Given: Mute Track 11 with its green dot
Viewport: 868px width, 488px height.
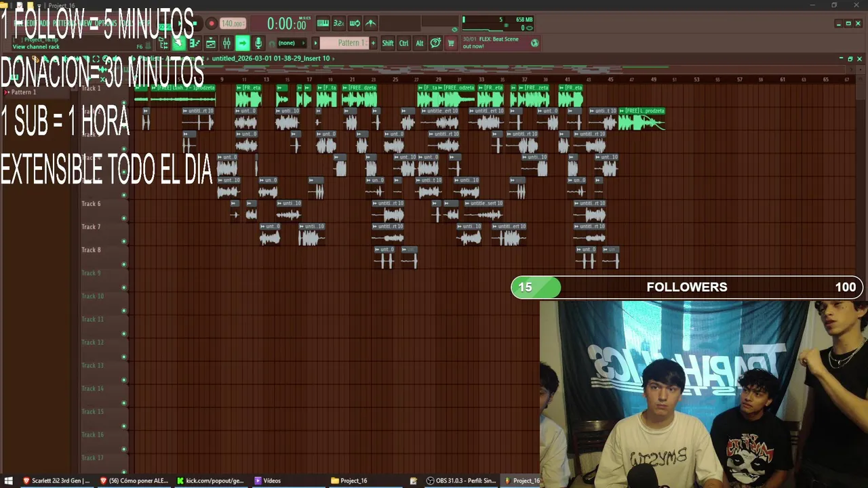Looking at the screenshot, I should click(x=123, y=333).
